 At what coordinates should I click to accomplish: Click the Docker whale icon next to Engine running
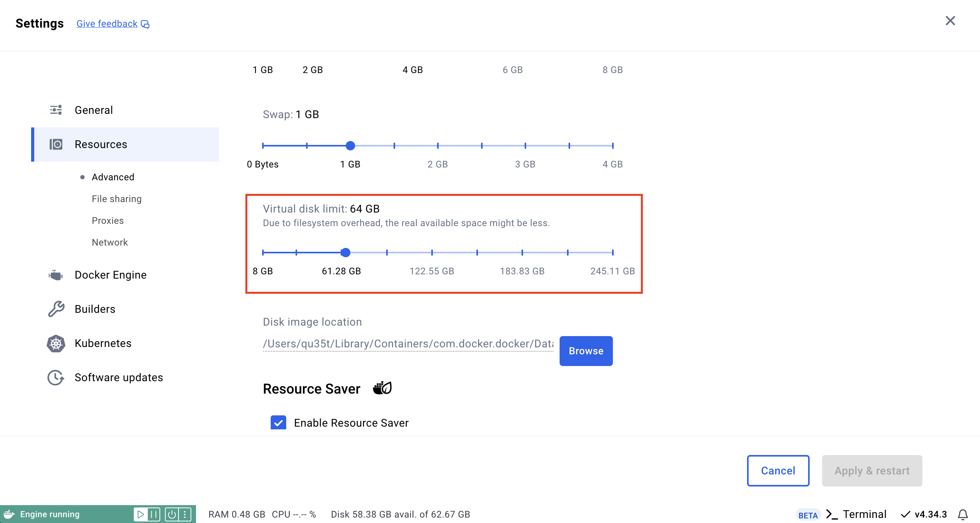(x=10, y=514)
